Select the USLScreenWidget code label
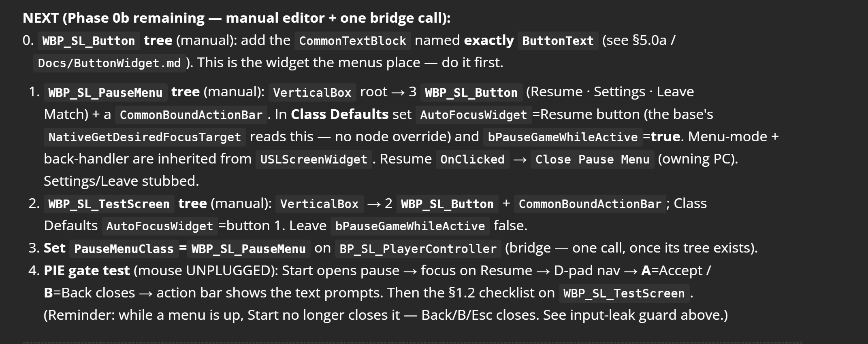The height and width of the screenshot is (344, 868). point(314,159)
